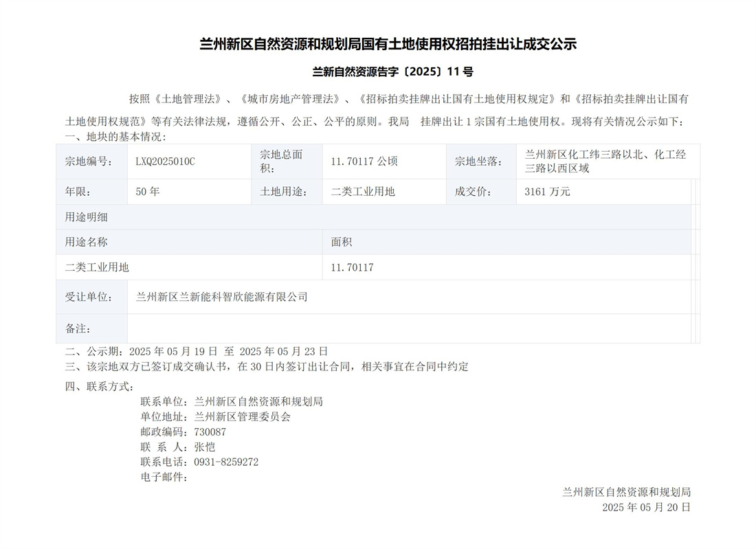Click the contact phone number 0931-8259272
This screenshot has height=549, width=756.
point(226,462)
